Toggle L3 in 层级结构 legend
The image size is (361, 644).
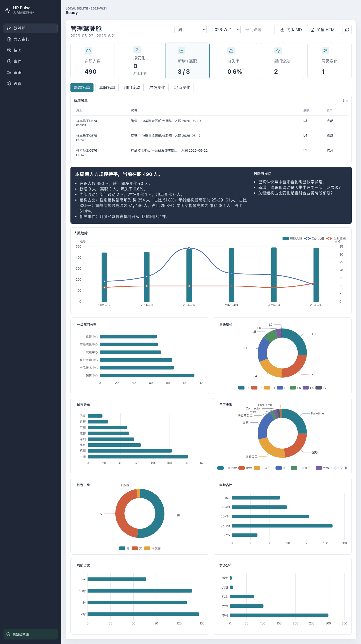244,388
